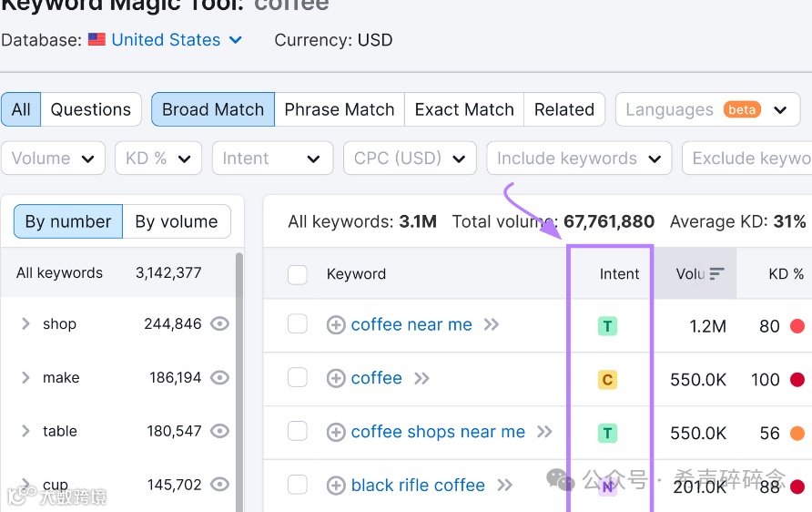812x512 pixels.
Task: Tick the checkbox for coffee shops near me
Action: coord(298,432)
